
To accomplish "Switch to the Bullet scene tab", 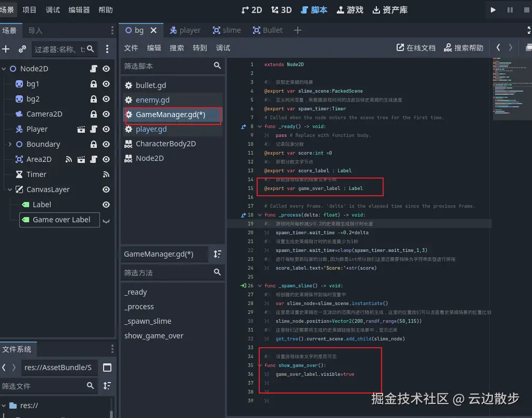I will click(268, 30).
